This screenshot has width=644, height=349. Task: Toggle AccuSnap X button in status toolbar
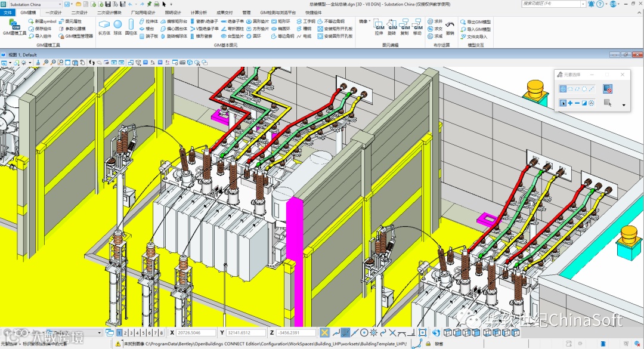click(x=325, y=332)
